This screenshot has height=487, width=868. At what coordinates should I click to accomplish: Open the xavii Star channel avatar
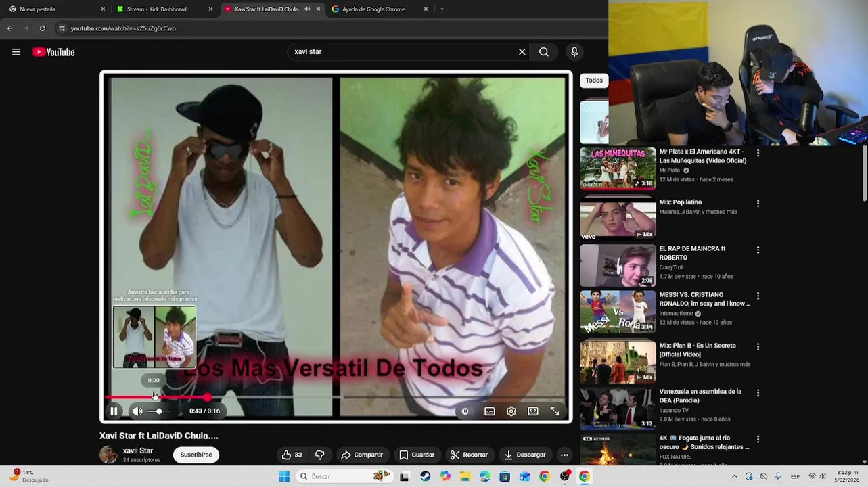(x=108, y=455)
